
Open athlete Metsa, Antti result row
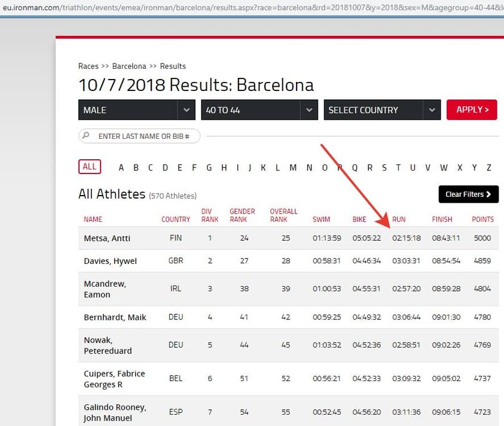tap(107, 238)
